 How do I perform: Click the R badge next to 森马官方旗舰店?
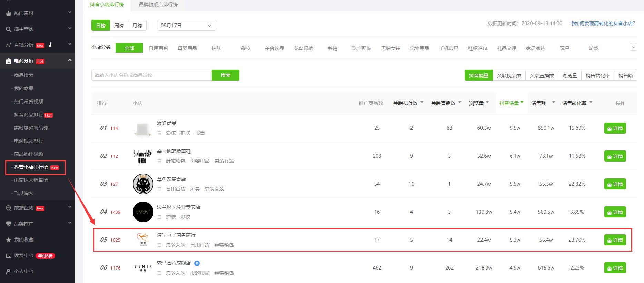click(197, 263)
